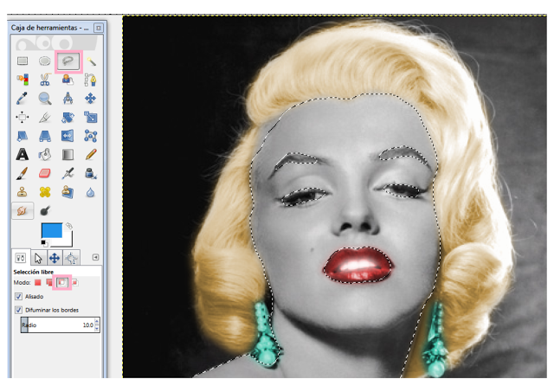Switch to the move-arrows icon tab
Screen dimensions: 554x392
(x=55, y=258)
